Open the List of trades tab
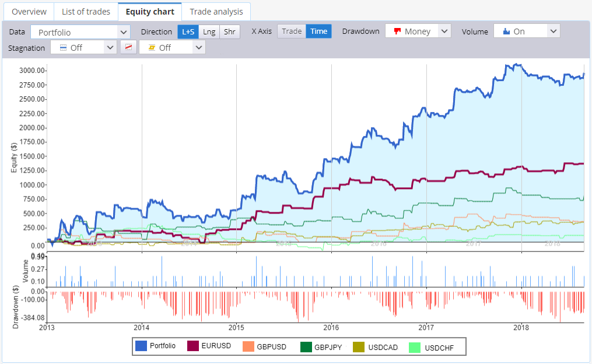592x364 pixels. 86,12
